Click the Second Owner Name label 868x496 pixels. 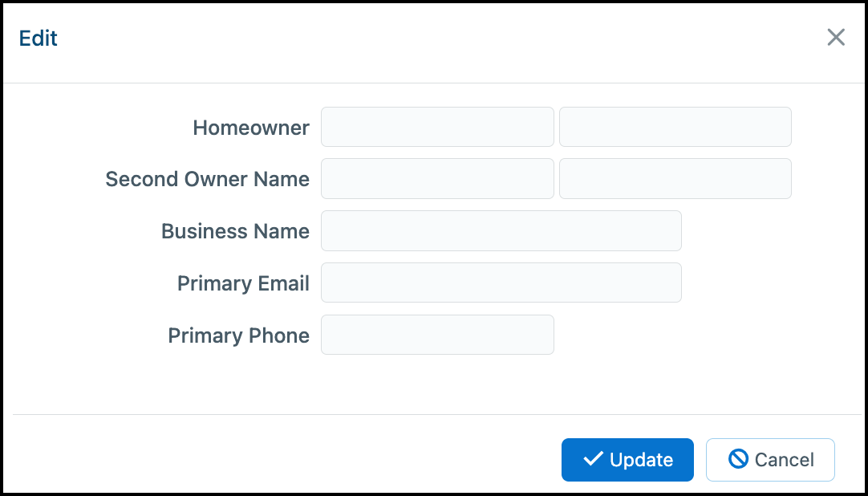[208, 179]
